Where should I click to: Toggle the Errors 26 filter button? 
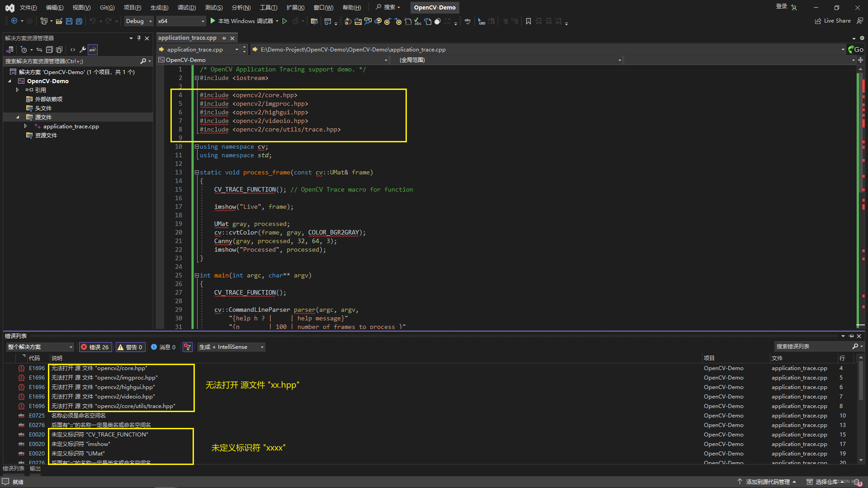click(95, 347)
